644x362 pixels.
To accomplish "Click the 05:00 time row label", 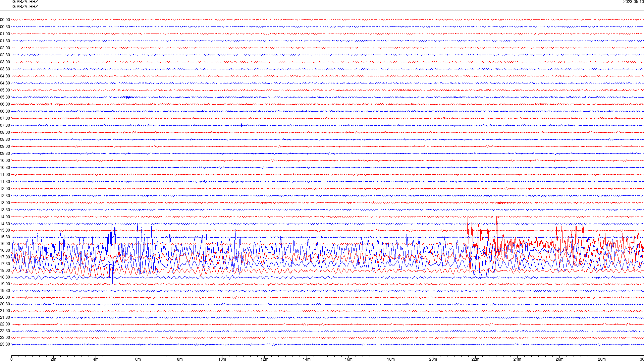I will (5, 90).
